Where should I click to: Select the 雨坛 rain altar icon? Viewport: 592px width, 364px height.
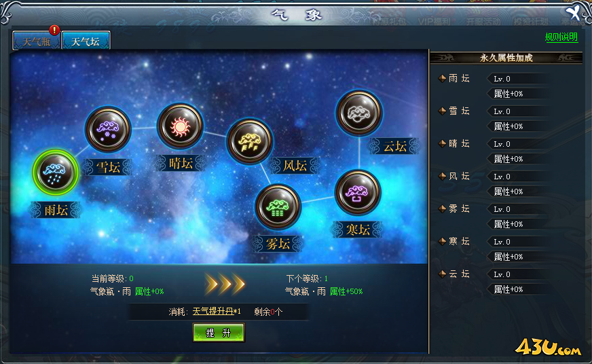[x=56, y=172]
